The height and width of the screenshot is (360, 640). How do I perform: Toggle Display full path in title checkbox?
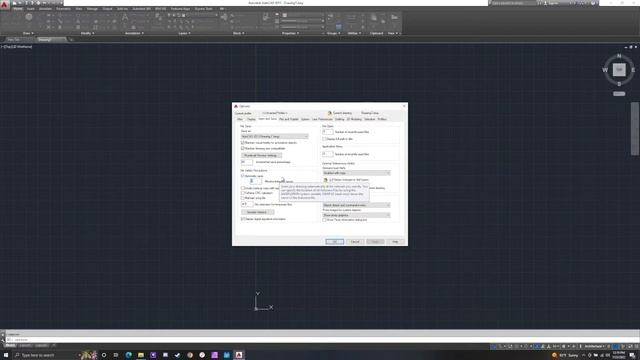pyautogui.click(x=324, y=139)
